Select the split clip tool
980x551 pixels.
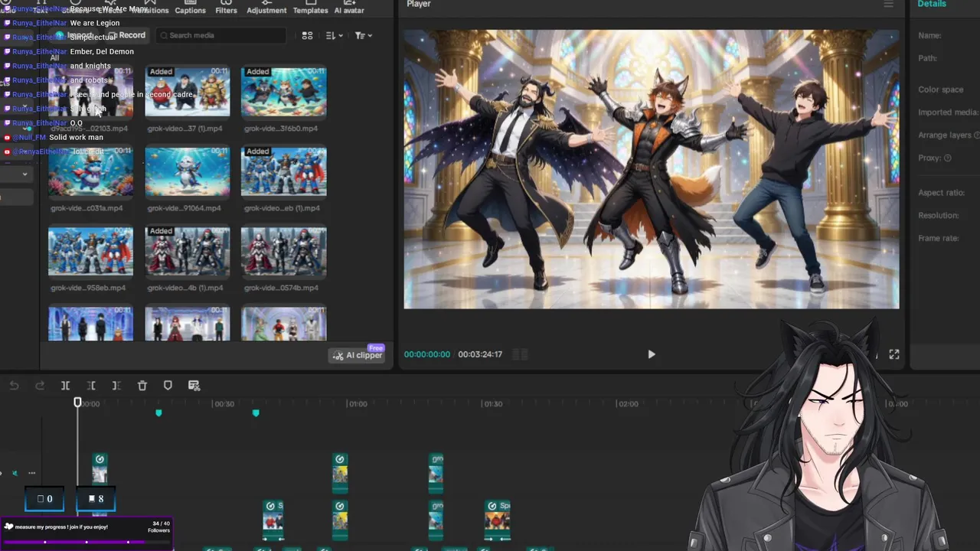pos(65,386)
